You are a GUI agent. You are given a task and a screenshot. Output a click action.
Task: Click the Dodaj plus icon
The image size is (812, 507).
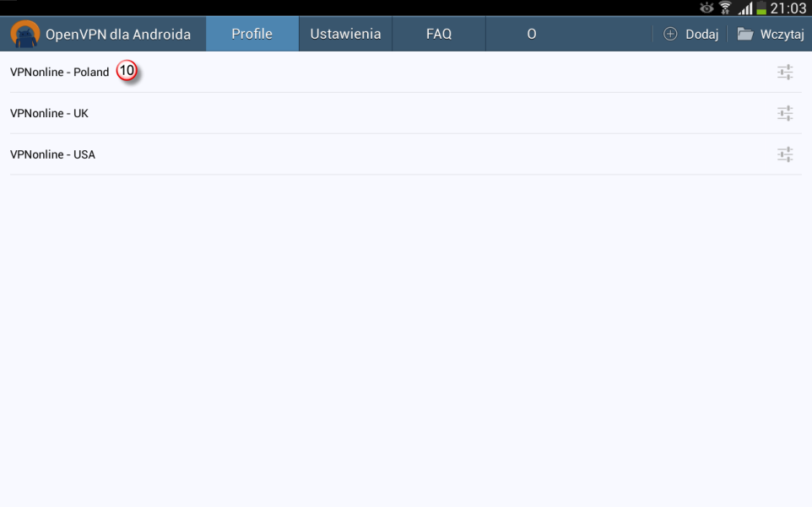(670, 34)
